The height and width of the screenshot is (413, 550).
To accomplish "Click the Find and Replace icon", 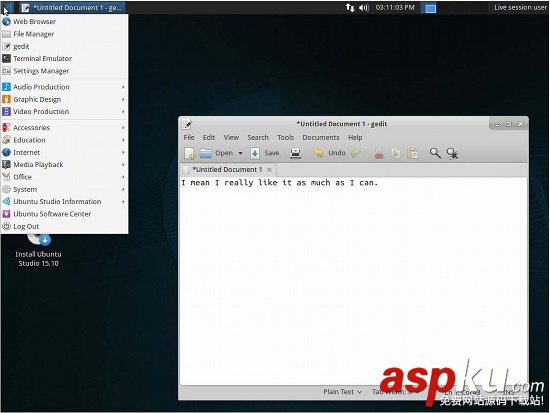I will click(452, 154).
